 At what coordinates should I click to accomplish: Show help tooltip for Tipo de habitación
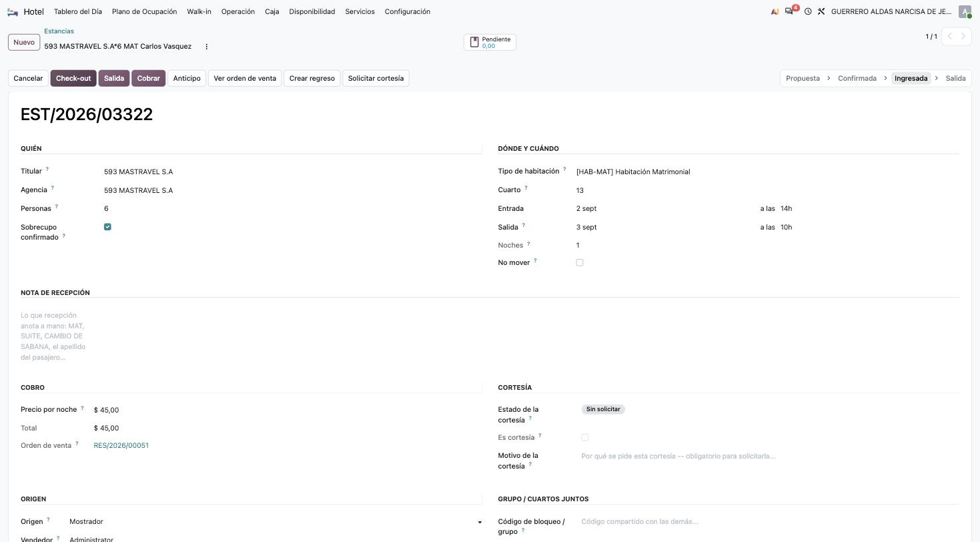click(x=564, y=169)
